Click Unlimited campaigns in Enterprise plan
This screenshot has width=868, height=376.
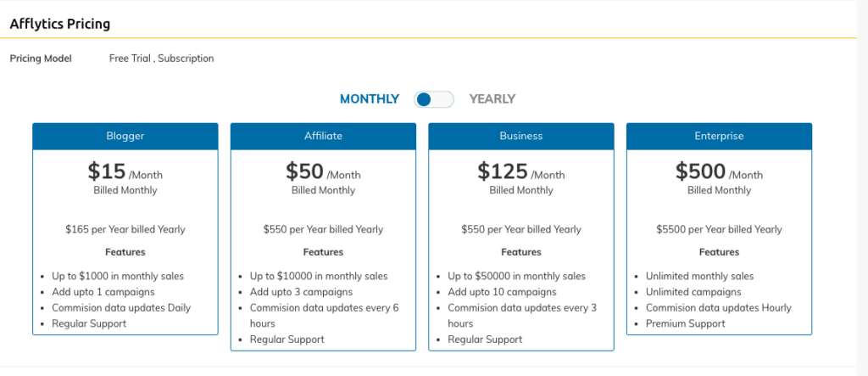coord(693,292)
